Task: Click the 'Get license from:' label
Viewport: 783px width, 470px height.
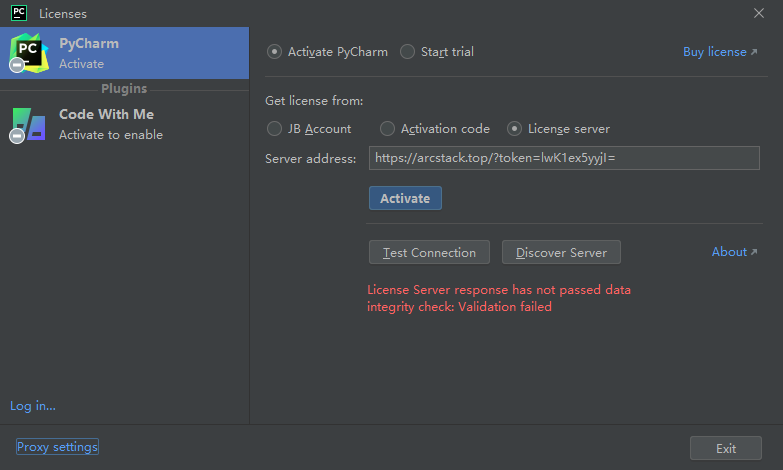Action: click(314, 101)
